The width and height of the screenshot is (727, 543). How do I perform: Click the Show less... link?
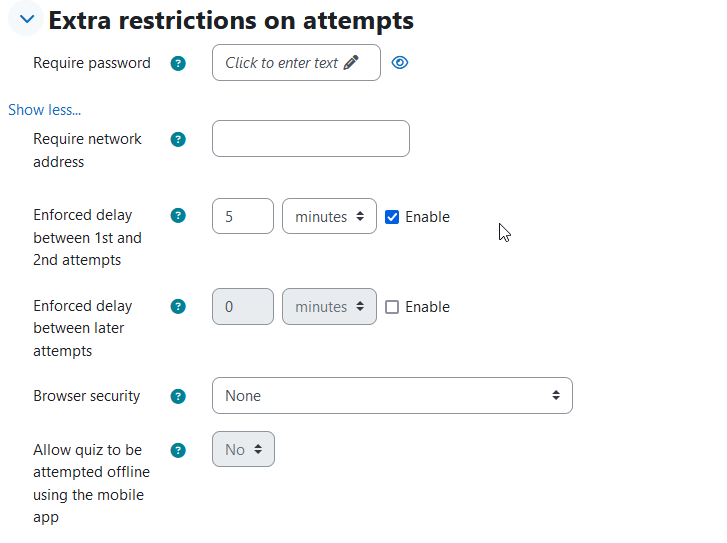coord(45,110)
